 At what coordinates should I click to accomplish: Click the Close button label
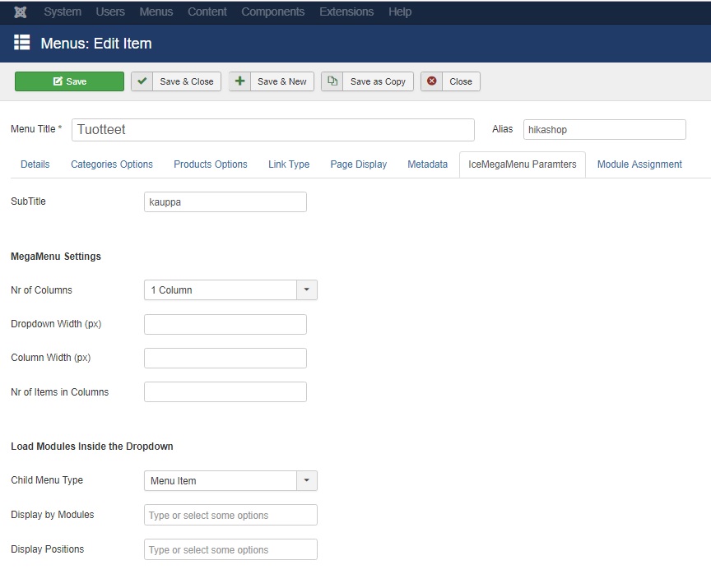click(x=461, y=81)
